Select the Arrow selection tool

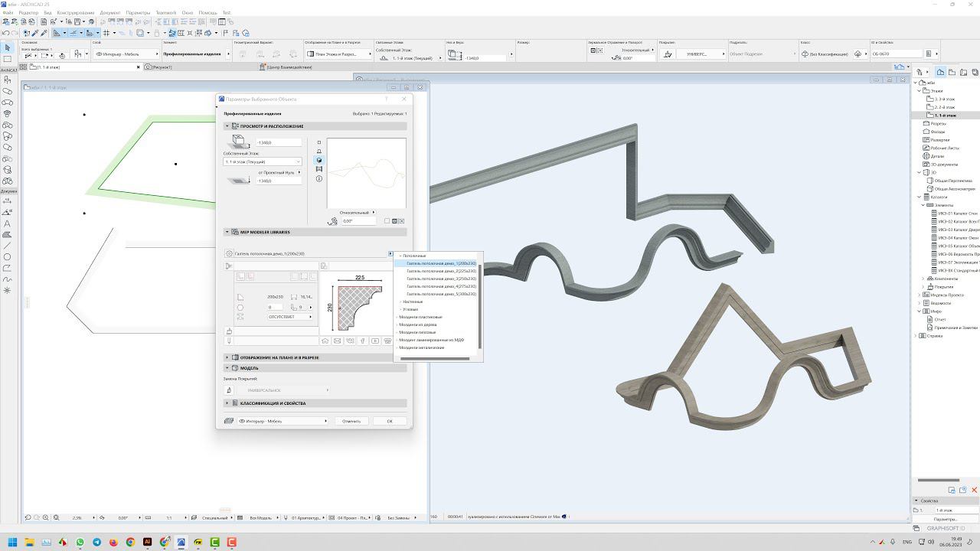[x=8, y=47]
